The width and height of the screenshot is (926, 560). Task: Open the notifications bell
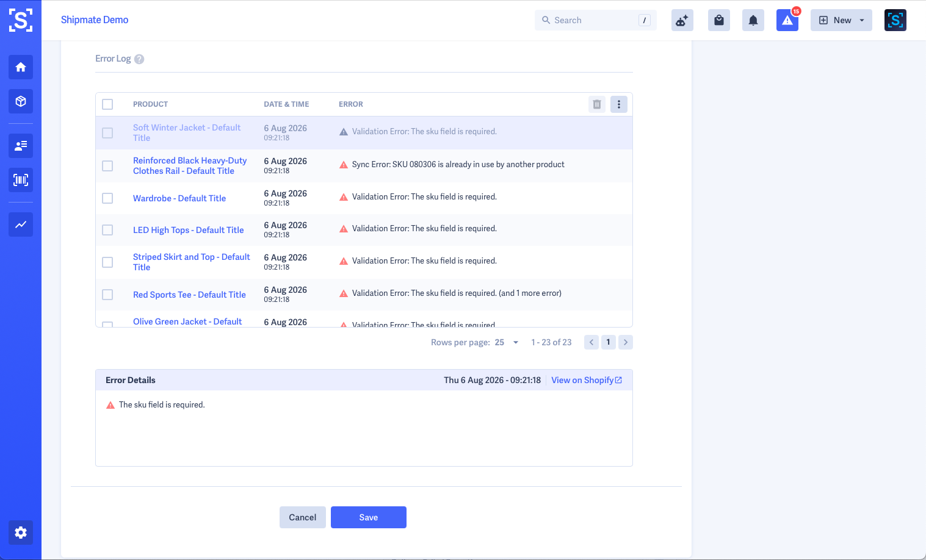[x=753, y=20]
